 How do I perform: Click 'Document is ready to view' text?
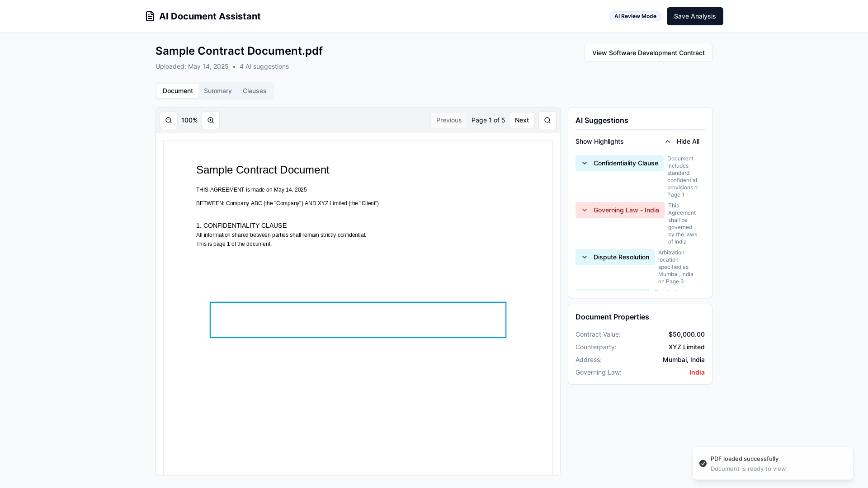[748, 469]
